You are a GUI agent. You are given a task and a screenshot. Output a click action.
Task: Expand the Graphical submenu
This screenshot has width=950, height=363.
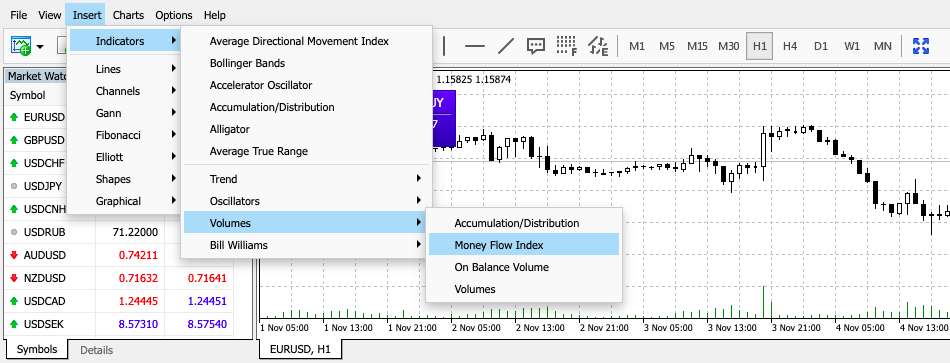coord(125,201)
